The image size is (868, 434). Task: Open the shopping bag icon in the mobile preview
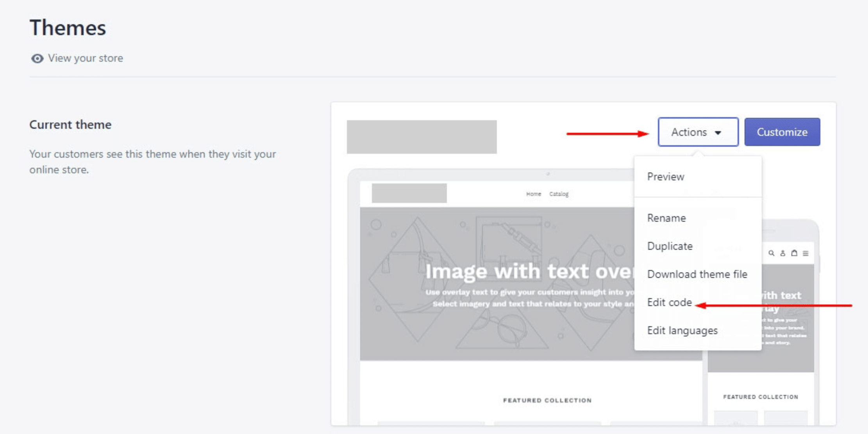pyautogui.click(x=794, y=253)
